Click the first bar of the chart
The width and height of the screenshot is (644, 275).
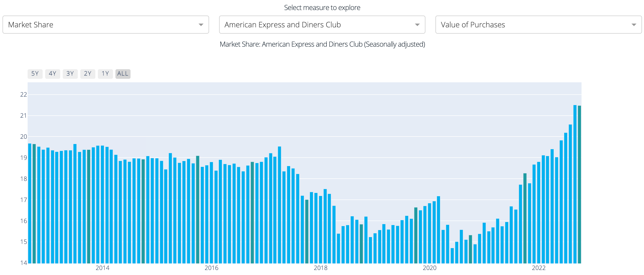(x=30, y=203)
